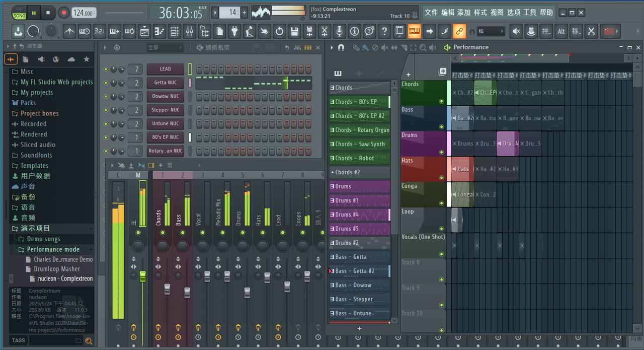Click the save project floppy icon
Image resolution: width=644 pixels, height=350 pixels.
[294, 32]
